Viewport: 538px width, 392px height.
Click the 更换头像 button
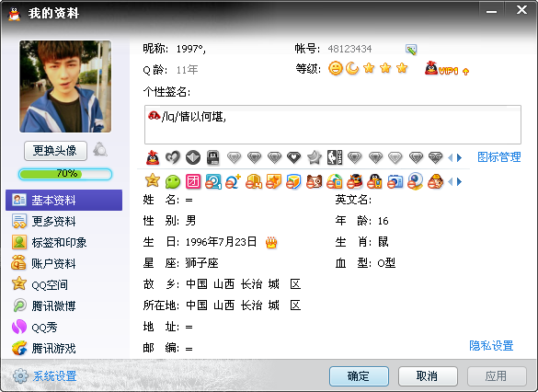(x=55, y=151)
